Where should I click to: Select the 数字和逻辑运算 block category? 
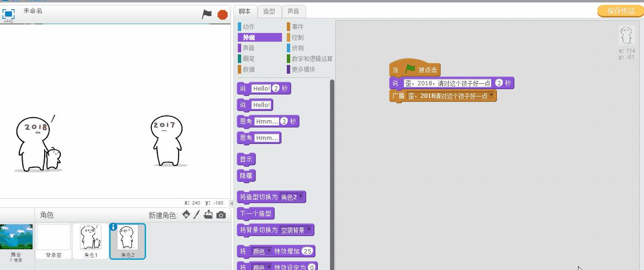310,59
